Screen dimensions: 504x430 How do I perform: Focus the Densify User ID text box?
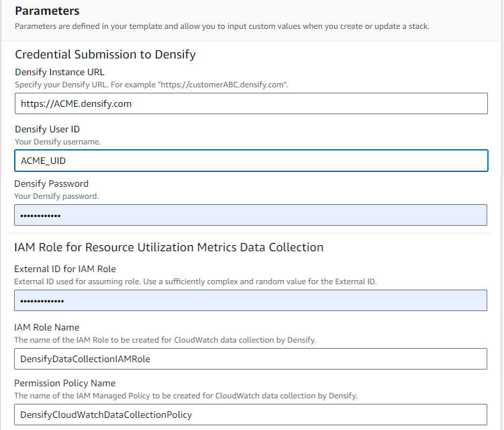coord(250,161)
